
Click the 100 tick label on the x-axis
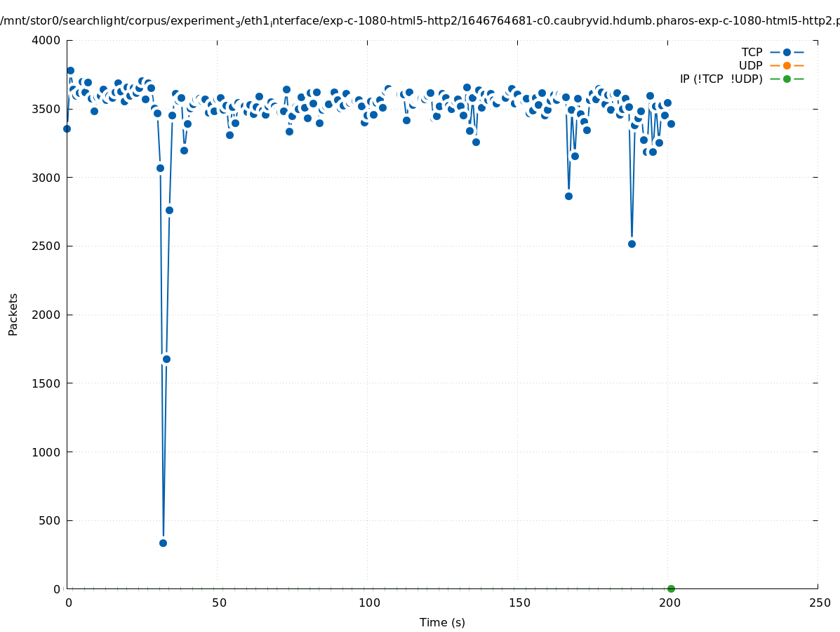click(369, 603)
